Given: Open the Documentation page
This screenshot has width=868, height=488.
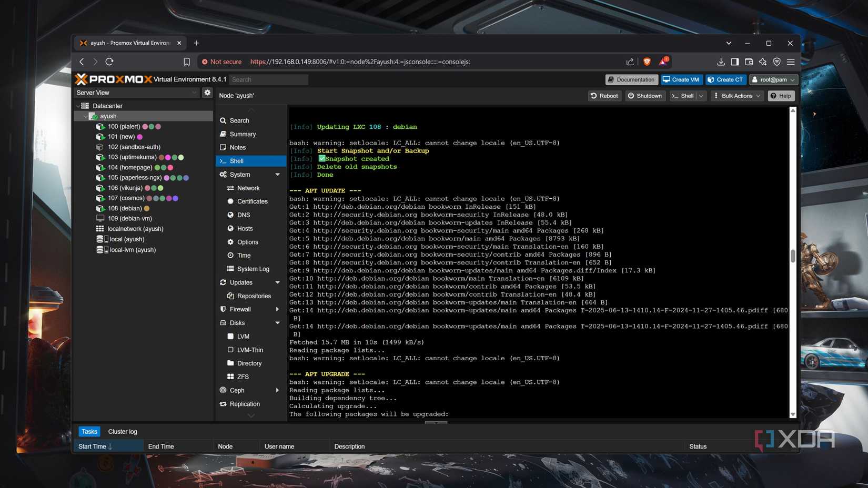Looking at the screenshot, I should pyautogui.click(x=631, y=79).
